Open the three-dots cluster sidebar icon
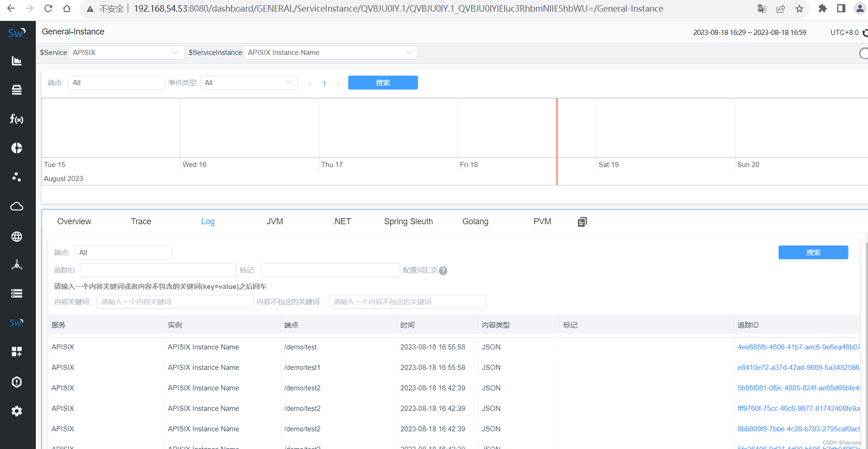This screenshot has width=868, height=449. 17,177
